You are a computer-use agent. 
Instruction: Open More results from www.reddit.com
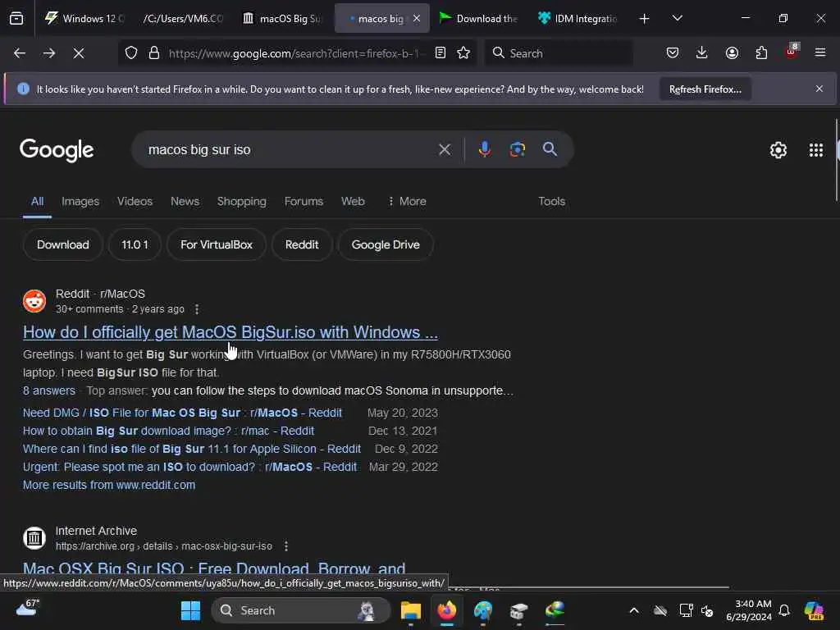coord(109,486)
